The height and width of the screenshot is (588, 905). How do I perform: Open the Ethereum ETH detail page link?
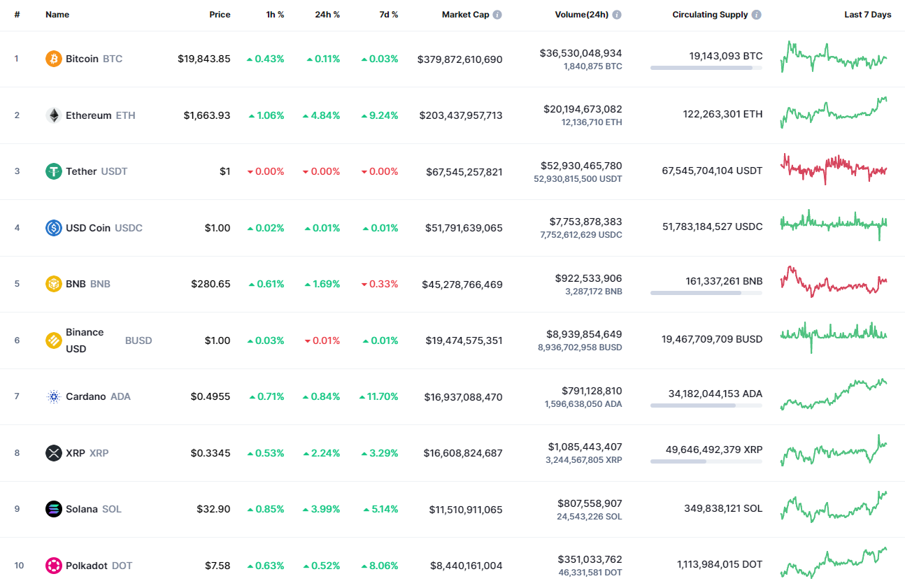coord(87,115)
